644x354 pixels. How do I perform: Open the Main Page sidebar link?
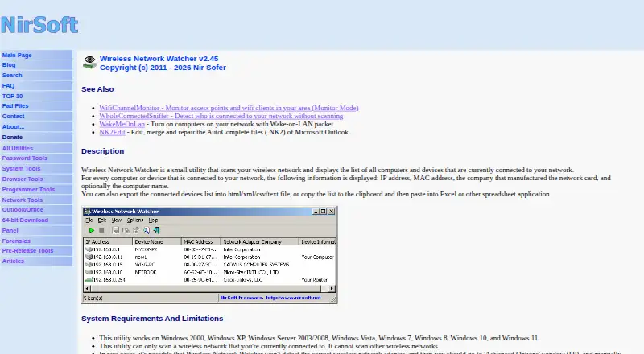[17, 55]
